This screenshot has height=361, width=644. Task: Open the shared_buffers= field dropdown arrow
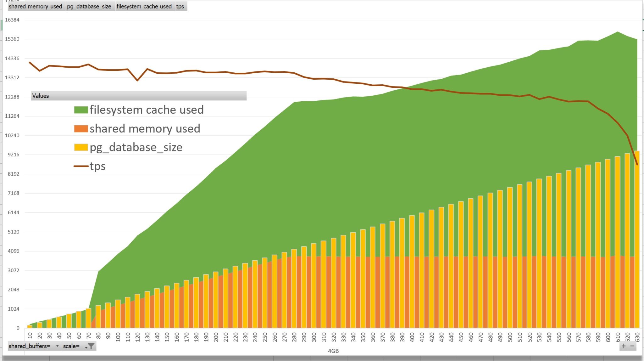click(57, 346)
